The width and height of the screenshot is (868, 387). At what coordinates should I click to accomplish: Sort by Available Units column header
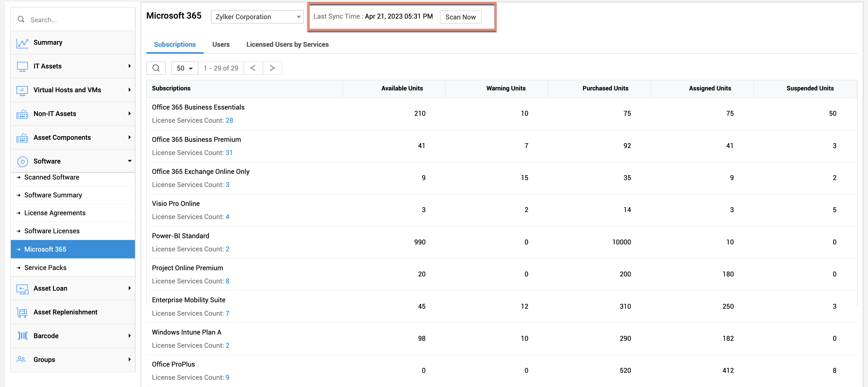pyautogui.click(x=402, y=88)
